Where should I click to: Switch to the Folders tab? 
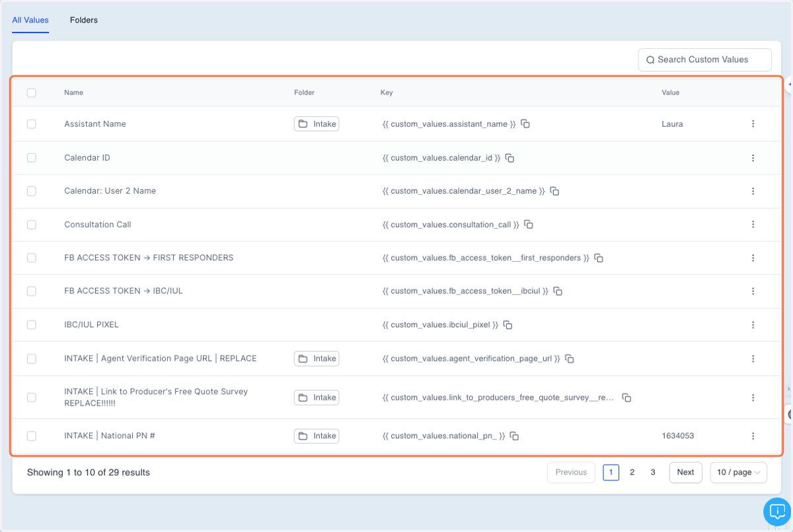[x=84, y=20]
